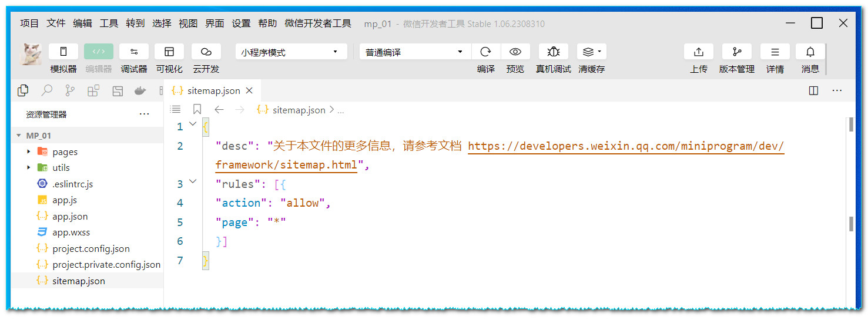This screenshot has width=868, height=320.
Task: Click the outline list icon in breadcrumb bar
Action: pos(175,109)
